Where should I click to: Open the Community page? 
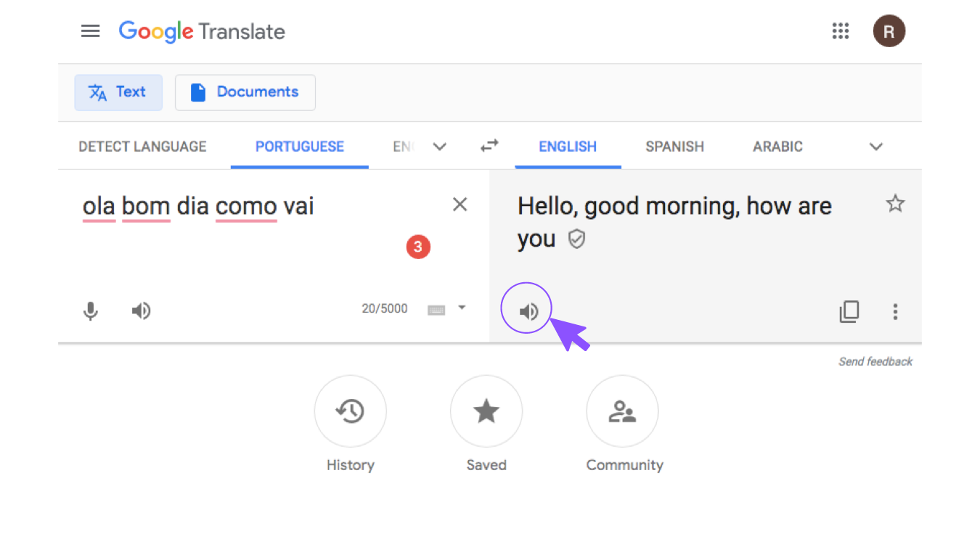(x=622, y=411)
